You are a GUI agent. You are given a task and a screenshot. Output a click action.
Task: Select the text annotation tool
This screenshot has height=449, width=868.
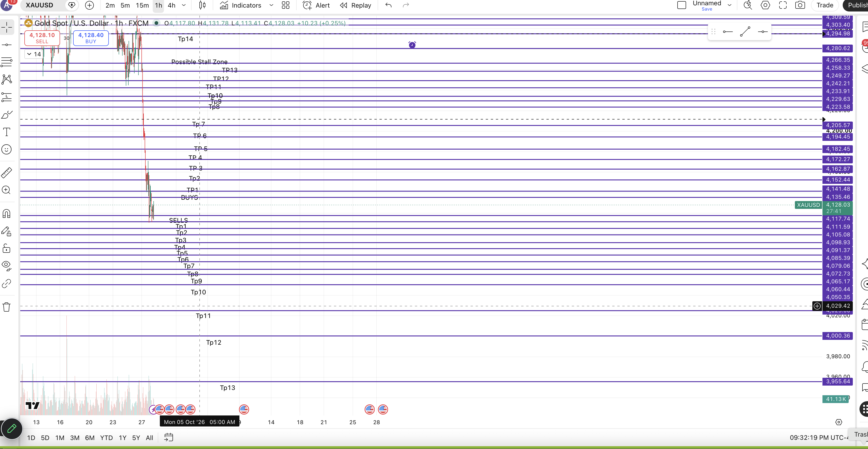coord(7,132)
